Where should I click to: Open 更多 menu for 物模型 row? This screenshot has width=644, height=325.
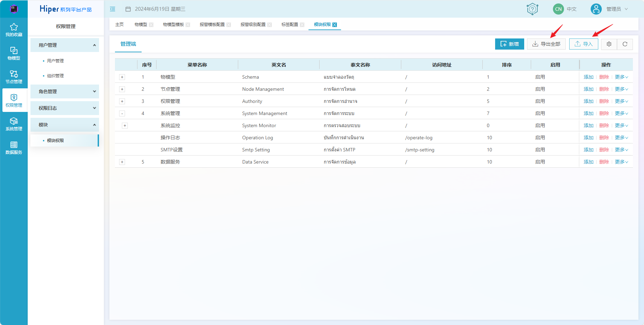[x=621, y=77]
